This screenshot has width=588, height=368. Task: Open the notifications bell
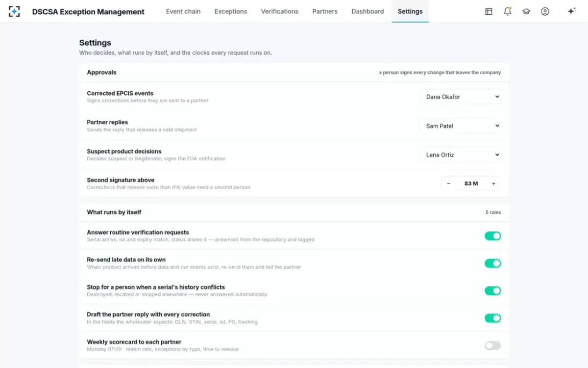pyautogui.click(x=508, y=11)
